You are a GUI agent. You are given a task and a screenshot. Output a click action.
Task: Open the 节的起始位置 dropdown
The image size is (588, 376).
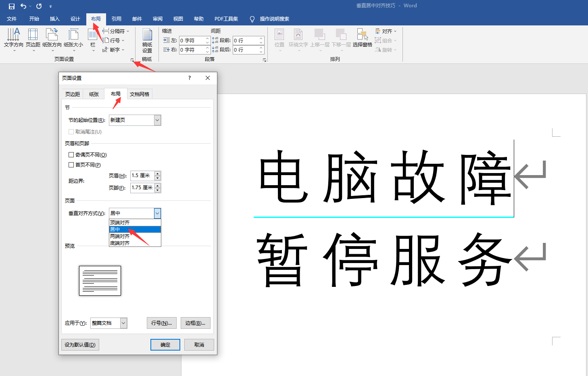pos(135,120)
